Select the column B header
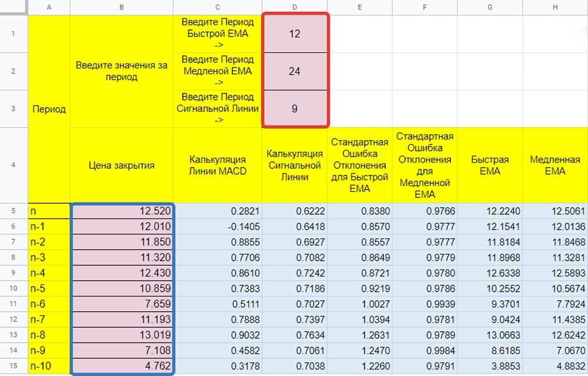 point(121,7)
